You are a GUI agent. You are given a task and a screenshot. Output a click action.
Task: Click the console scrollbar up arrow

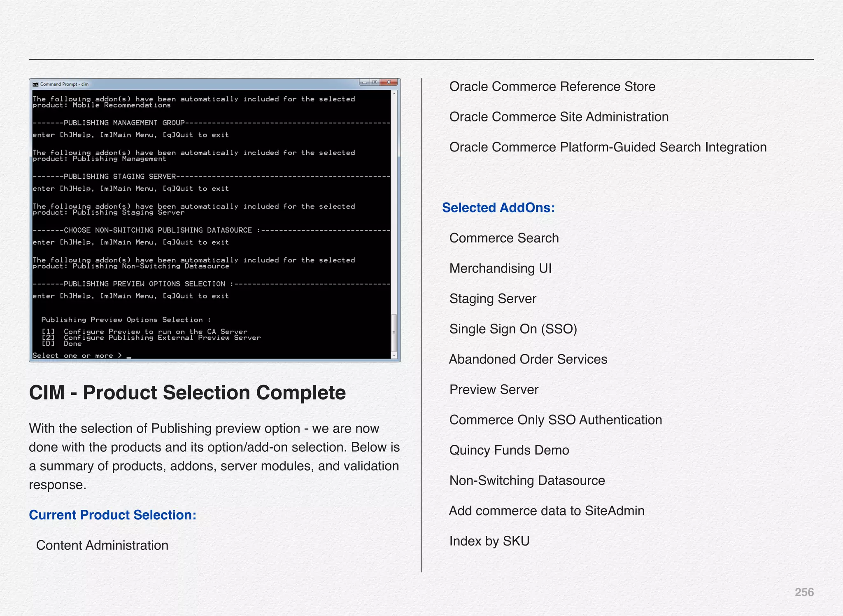(x=394, y=93)
